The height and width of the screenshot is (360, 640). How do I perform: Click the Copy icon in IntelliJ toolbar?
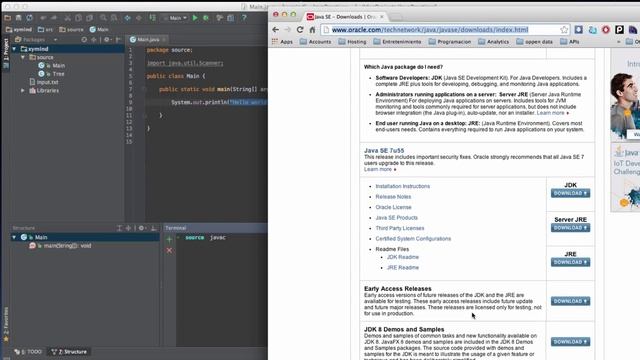[78, 18]
